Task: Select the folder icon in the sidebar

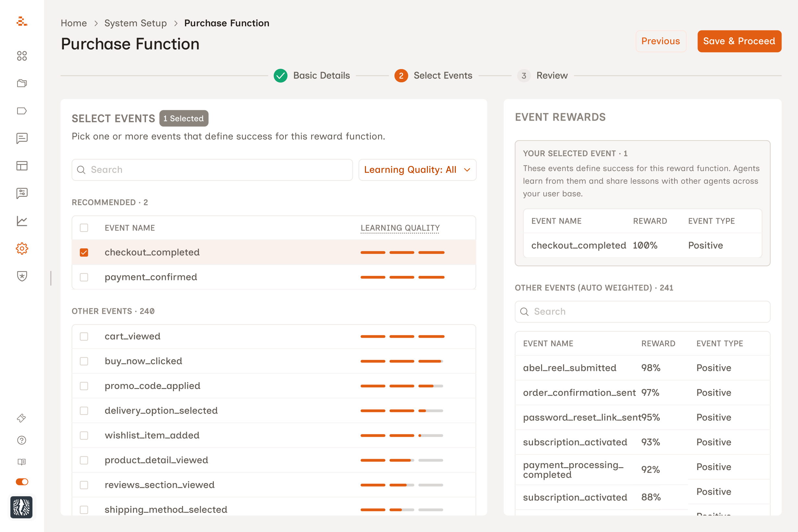Action: [22, 83]
